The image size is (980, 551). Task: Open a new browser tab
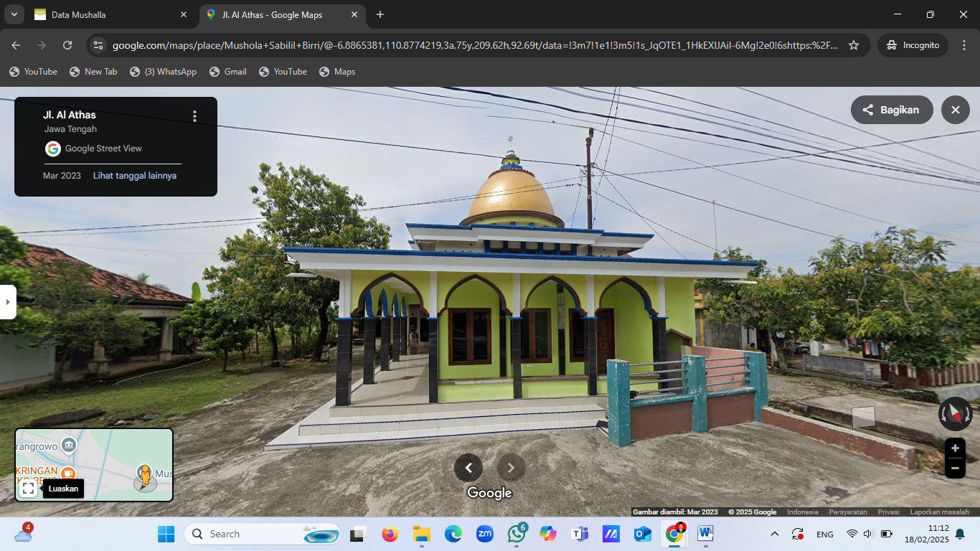coord(380,14)
